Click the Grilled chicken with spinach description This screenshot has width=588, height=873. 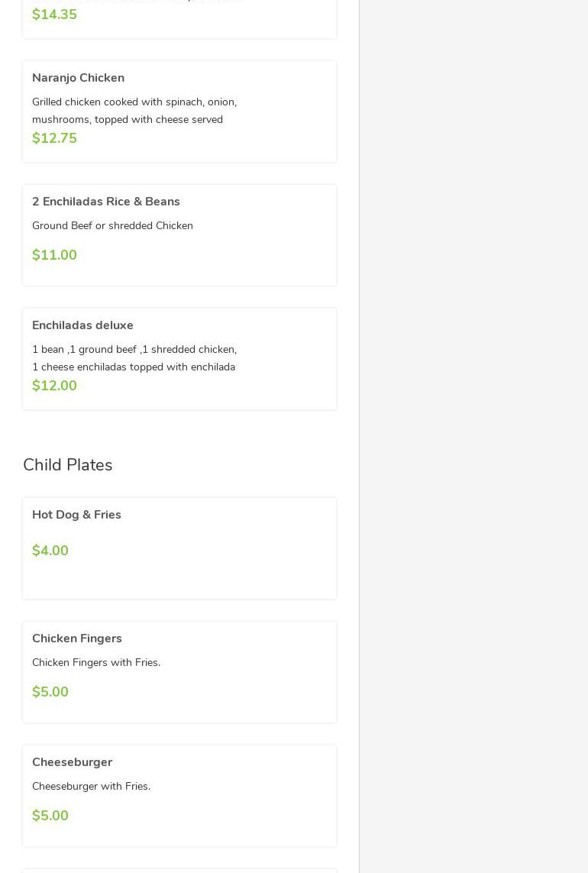(134, 111)
